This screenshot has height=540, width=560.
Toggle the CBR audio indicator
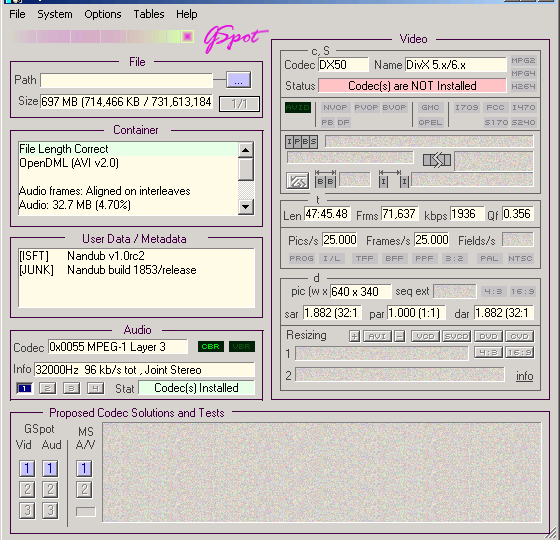coord(211,346)
